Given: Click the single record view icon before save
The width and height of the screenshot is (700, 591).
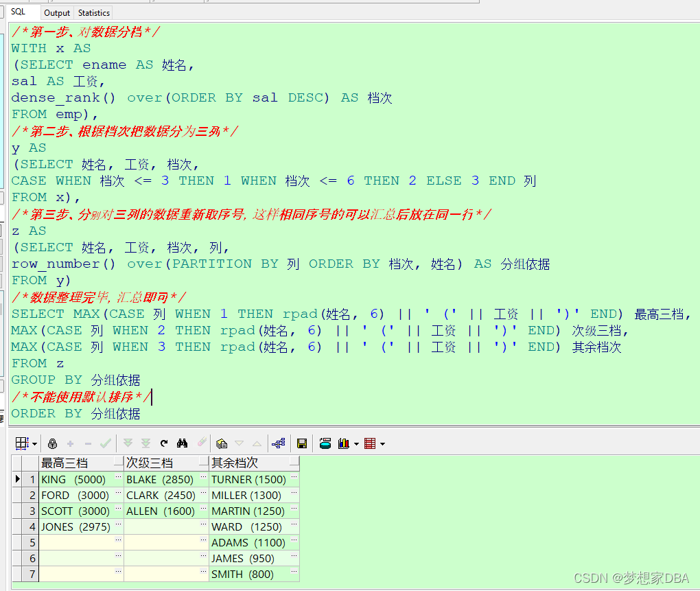Looking at the screenshot, I should pyautogui.click(x=279, y=443).
